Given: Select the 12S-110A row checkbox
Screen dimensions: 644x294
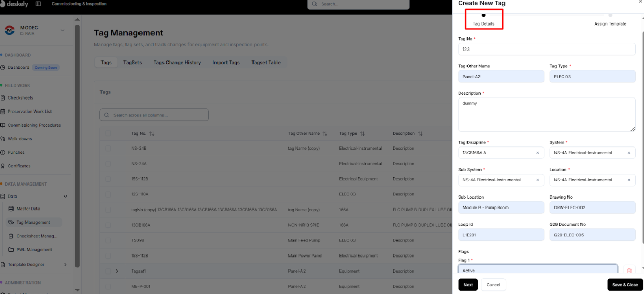Looking at the screenshot, I should pyautogui.click(x=108, y=194).
